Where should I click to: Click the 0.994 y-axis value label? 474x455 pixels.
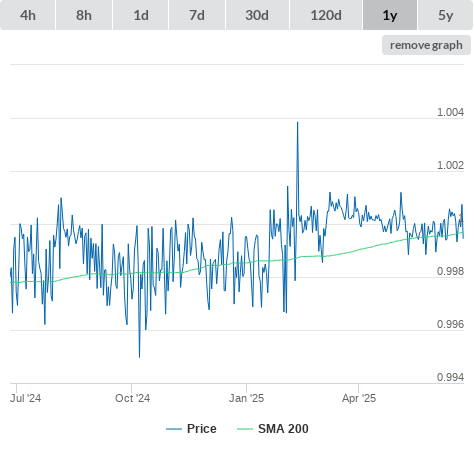pyautogui.click(x=450, y=377)
